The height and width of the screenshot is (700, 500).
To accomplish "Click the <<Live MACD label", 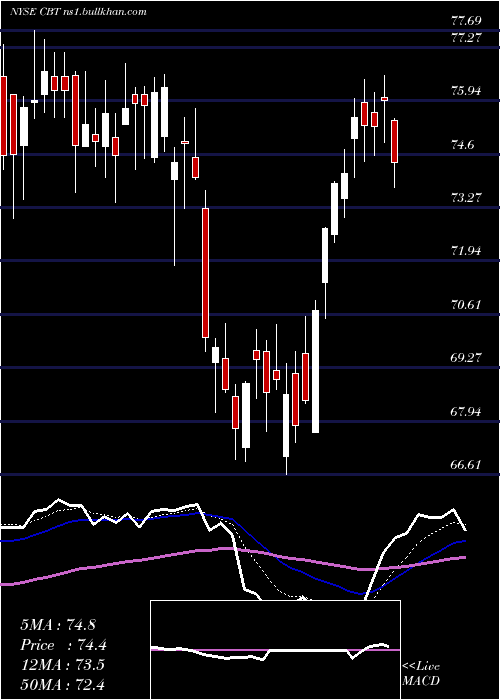I will tap(421, 674).
